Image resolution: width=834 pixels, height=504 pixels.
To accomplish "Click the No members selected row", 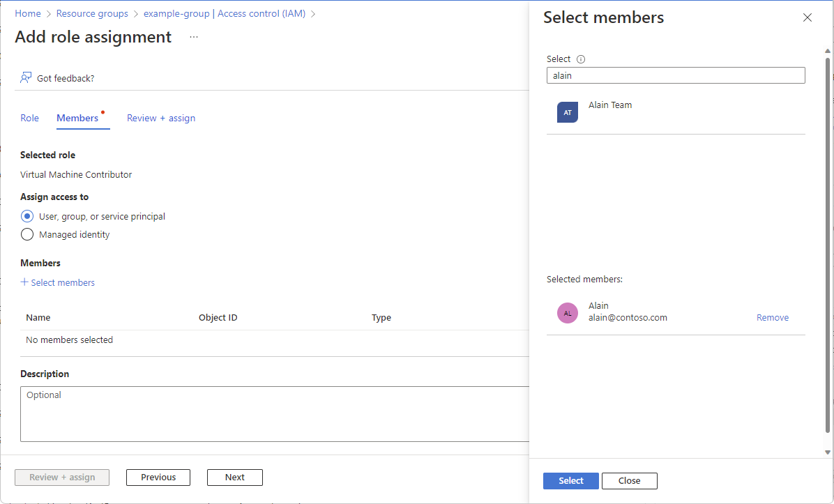I will click(x=275, y=339).
